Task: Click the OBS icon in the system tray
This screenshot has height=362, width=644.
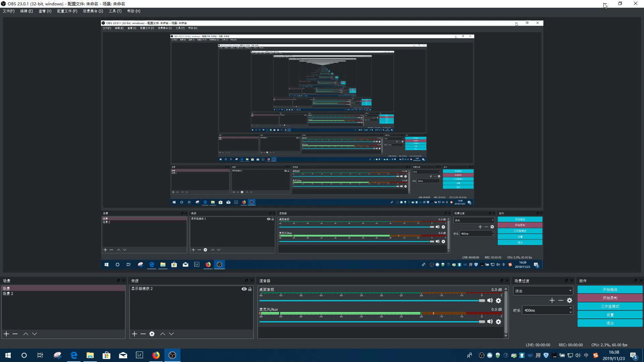Action: (482, 355)
